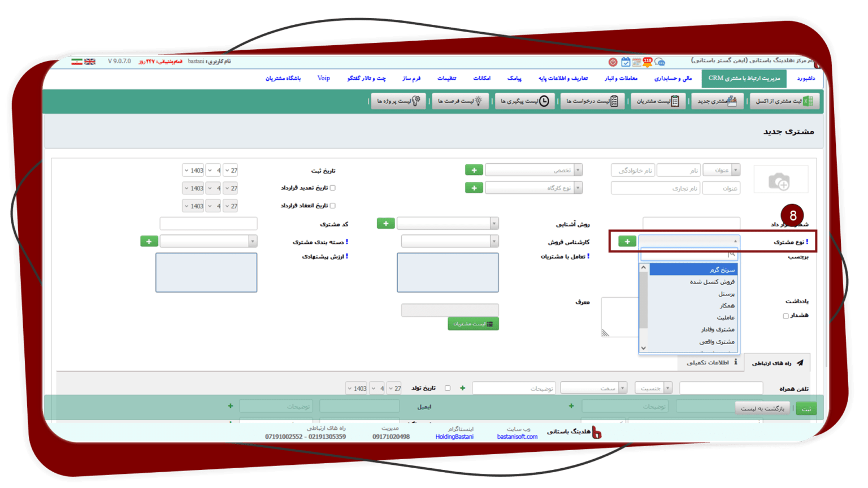Open the نوع کارگاه dropdown

533,188
